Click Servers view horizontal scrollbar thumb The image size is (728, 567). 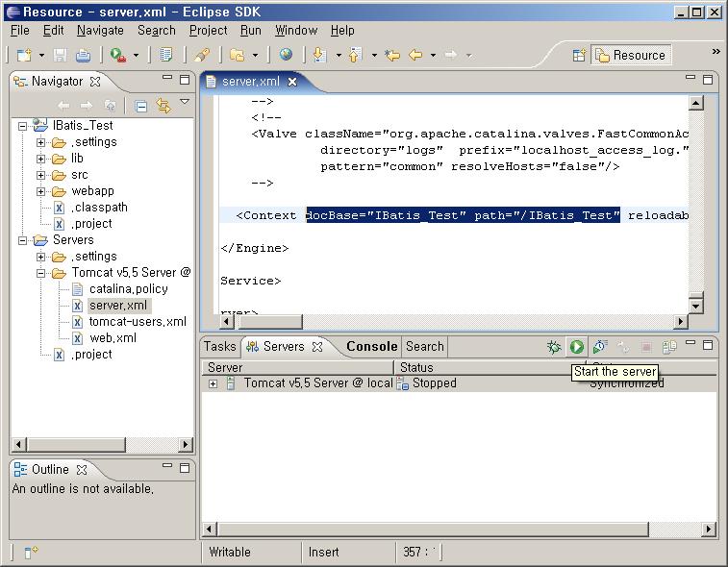click(x=433, y=529)
